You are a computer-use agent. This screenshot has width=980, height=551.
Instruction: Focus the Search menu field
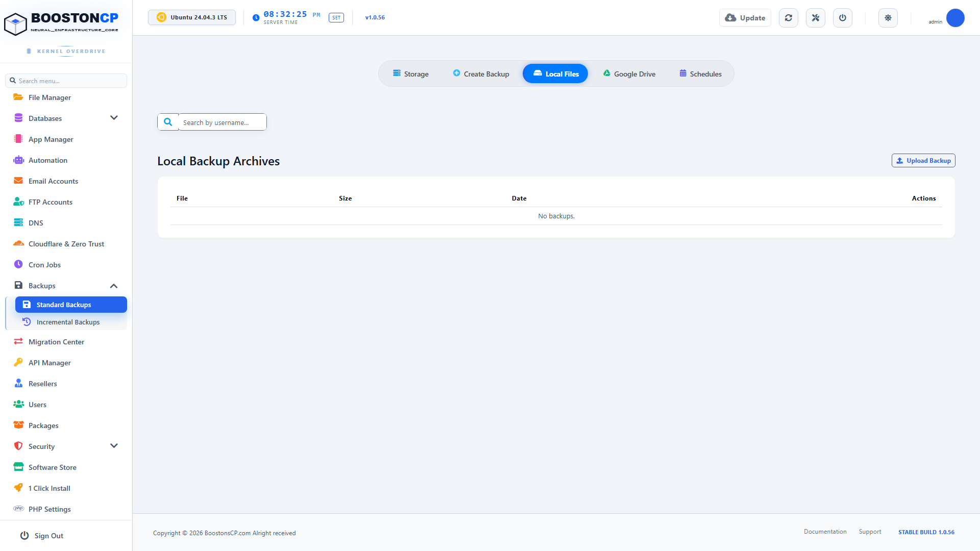click(x=66, y=81)
